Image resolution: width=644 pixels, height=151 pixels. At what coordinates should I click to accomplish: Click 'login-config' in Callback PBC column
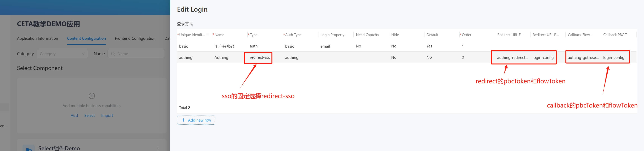click(614, 57)
